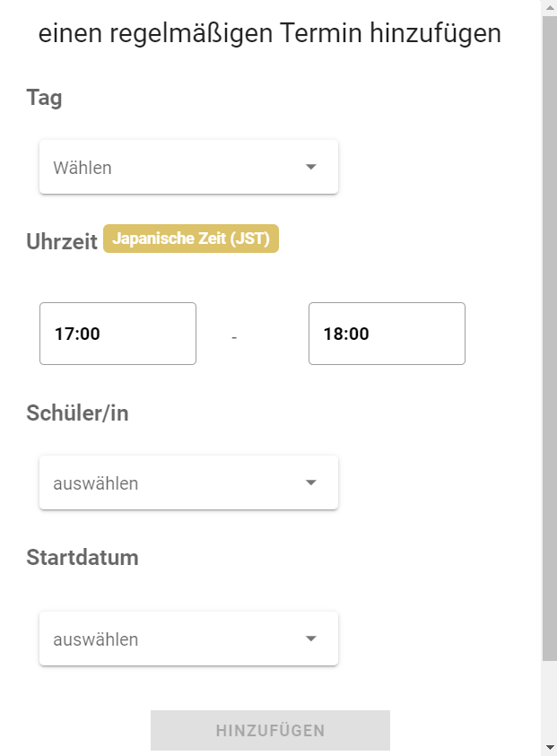Click the caret arrow in Tag dropdown
The image size is (557, 756).
point(311,167)
